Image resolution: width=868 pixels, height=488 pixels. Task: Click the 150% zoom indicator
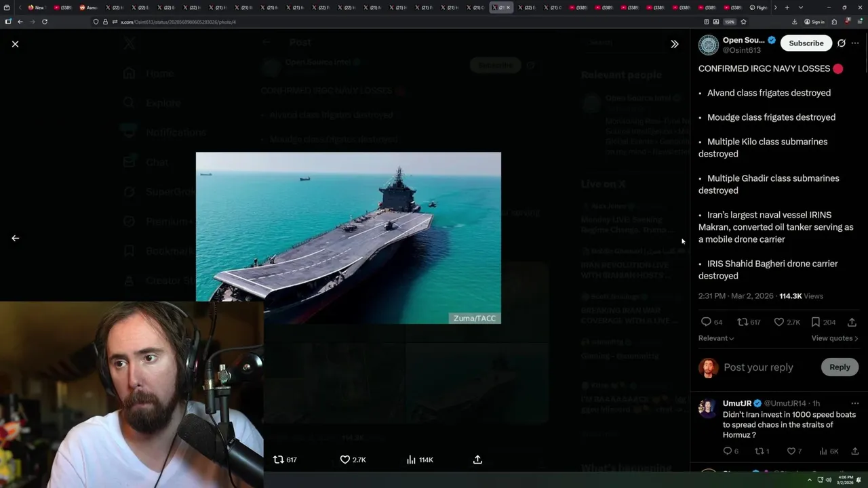[730, 22]
